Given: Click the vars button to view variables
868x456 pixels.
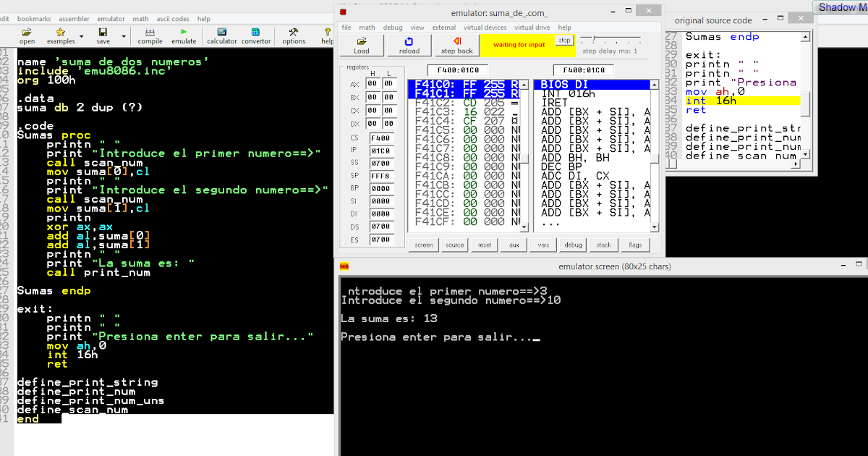Looking at the screenshot, I should click(x=543, y=245).
